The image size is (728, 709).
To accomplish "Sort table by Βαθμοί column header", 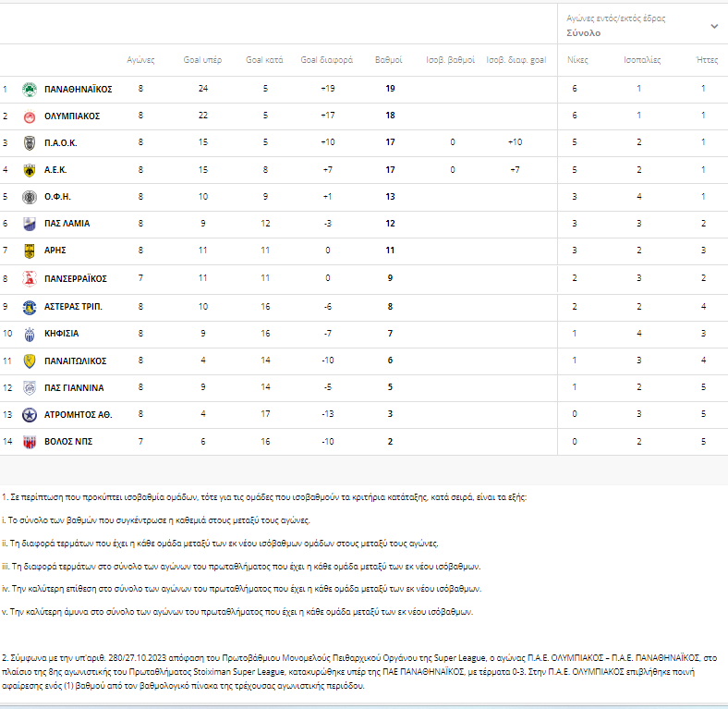I will pyautogui.click(x=388, y=59).
